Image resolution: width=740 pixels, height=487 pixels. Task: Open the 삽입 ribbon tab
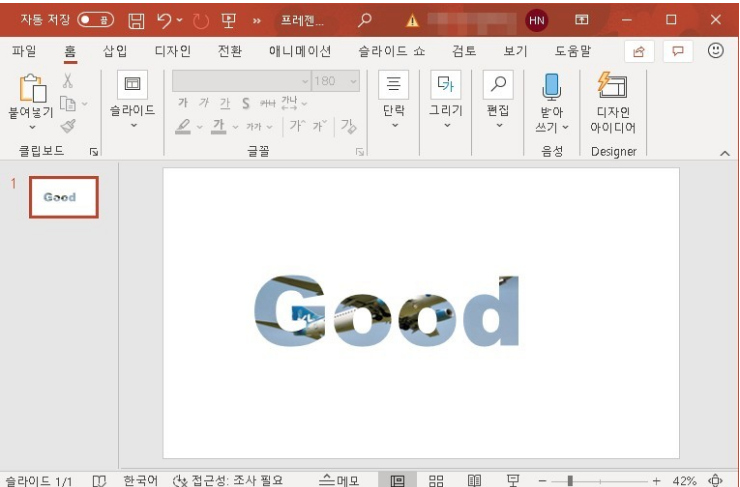[x=115, y=51]
